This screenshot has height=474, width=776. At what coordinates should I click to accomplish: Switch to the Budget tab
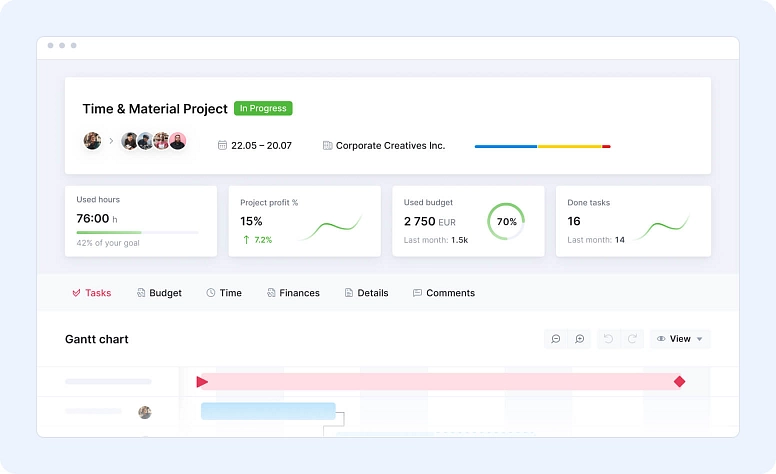point(159,293)
